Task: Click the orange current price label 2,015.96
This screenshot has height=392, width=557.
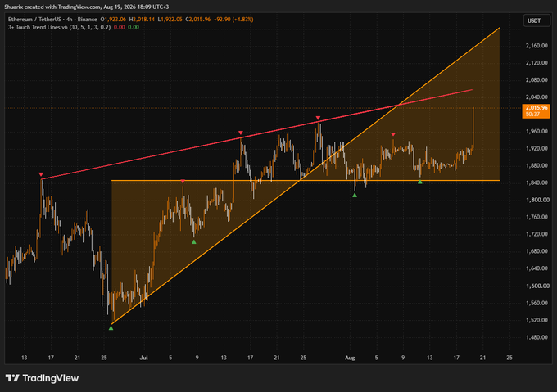Action: click(x=537, y=108)
